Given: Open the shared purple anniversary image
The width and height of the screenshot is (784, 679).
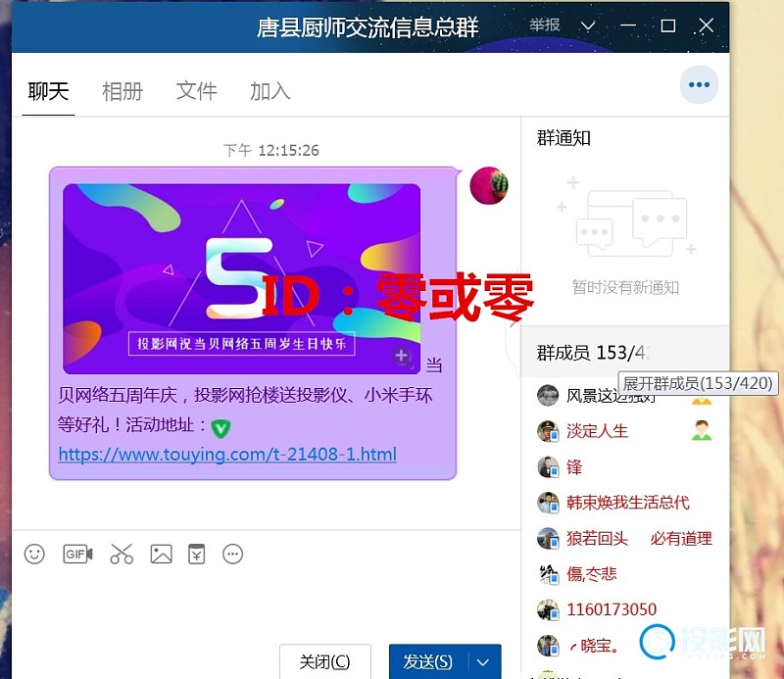Looking at the screenshot, I should pyautogui.click(x=241, y=278).
